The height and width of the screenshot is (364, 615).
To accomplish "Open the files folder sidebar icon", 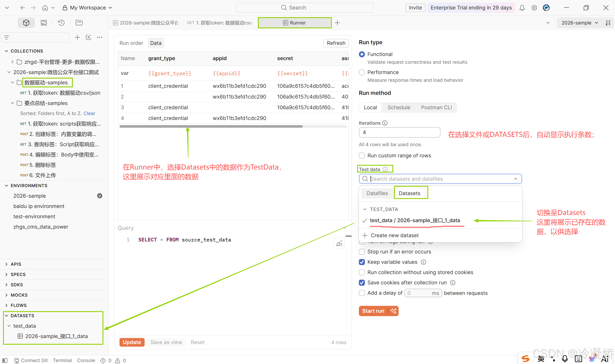I will pyautogui.click(x=79, y=23).
